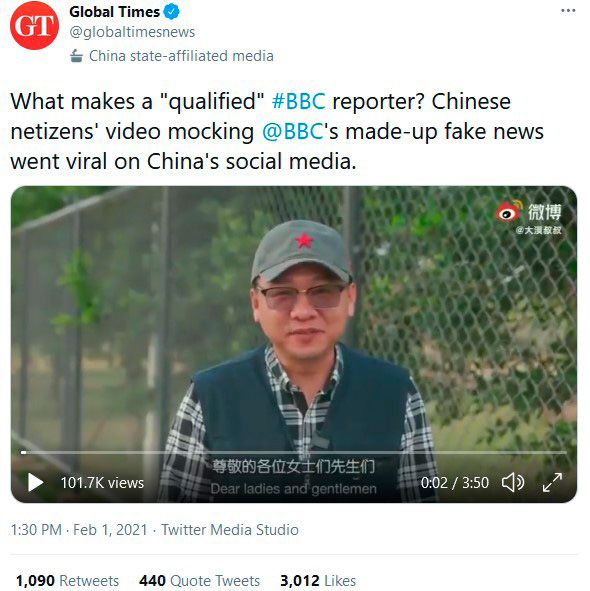
Task: Open the three-dot more options menu
Action: pyautogui.click(x=568, y=11)
